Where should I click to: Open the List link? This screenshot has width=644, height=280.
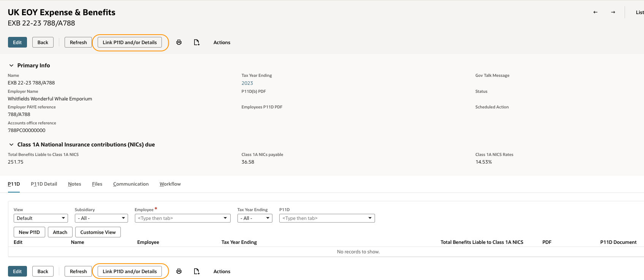click(x=640, y=12)
